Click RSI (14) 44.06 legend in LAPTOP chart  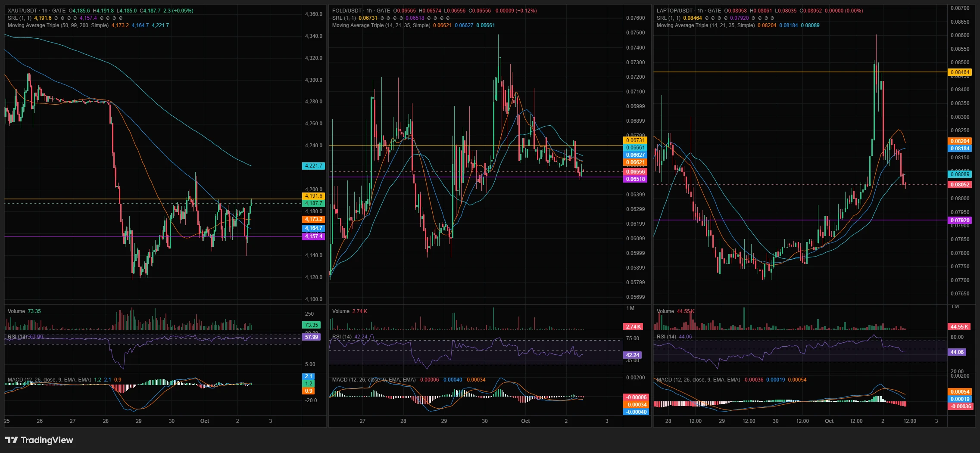click(674, 337)
